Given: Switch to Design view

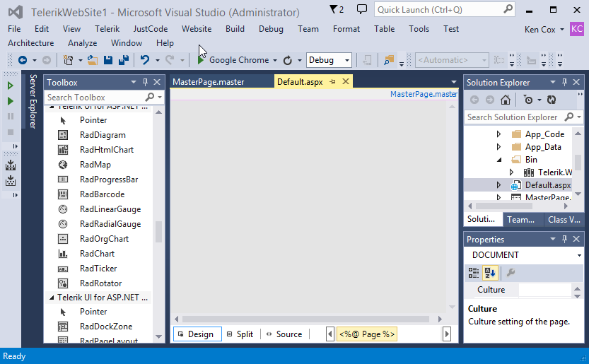Looking at the screenshot, I should (197, 334).
